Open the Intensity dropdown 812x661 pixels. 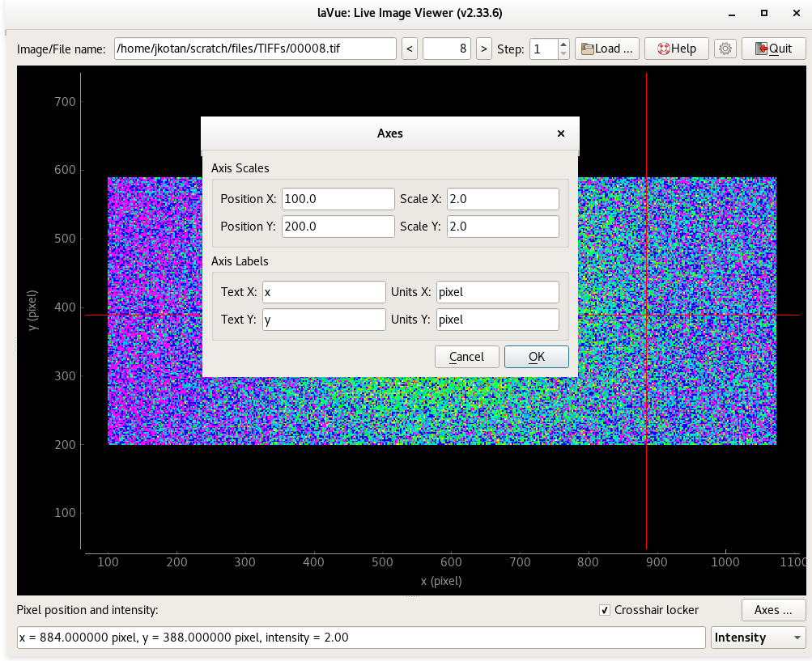coord(759,638)
